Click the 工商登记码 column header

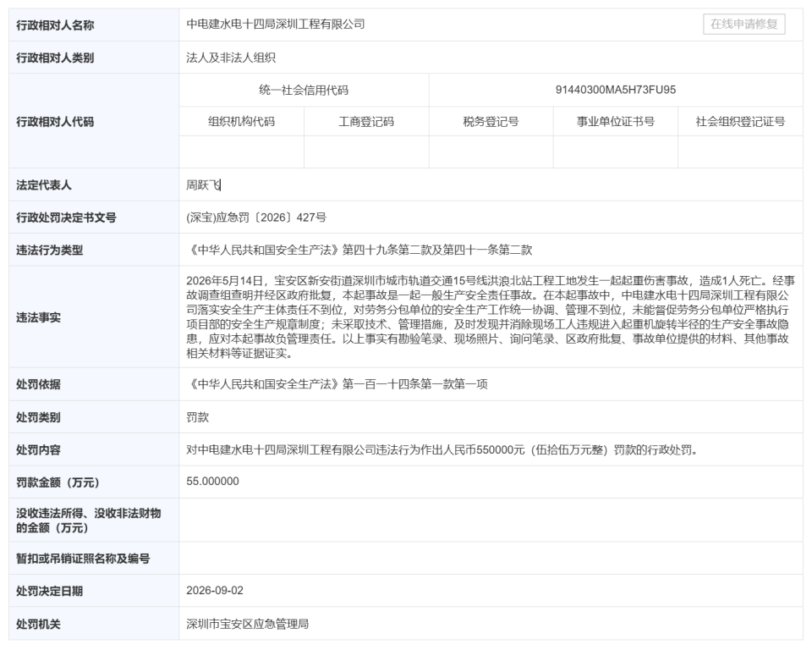tap(366, 122)
